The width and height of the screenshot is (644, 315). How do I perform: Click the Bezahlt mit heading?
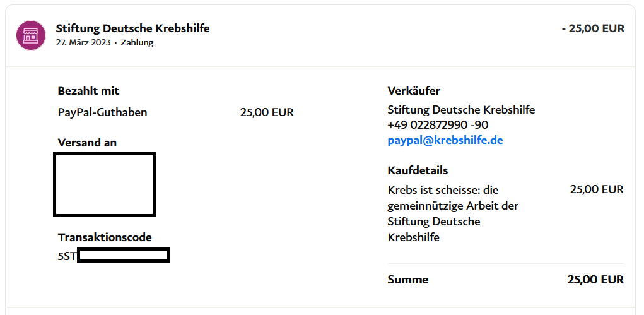88,91
